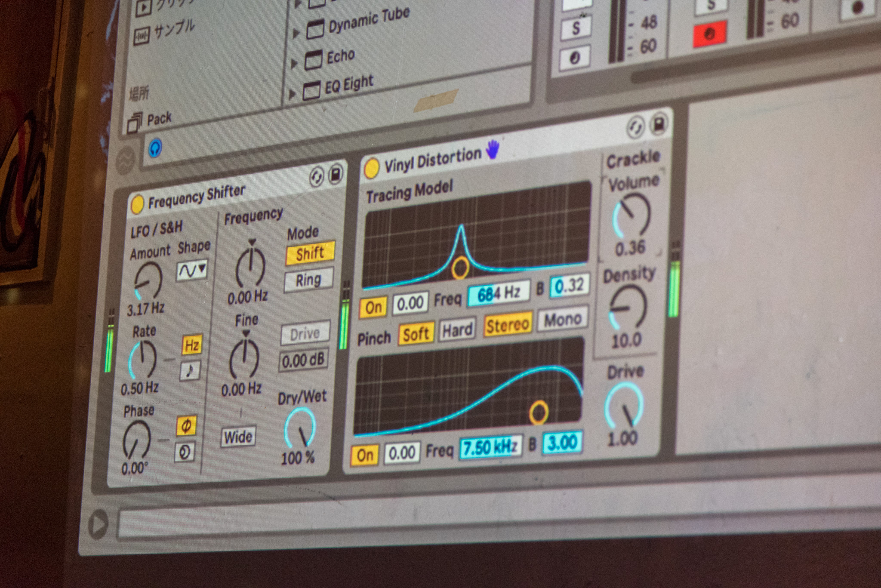Set LFO rate to note sync mode

tap(190, 371)
